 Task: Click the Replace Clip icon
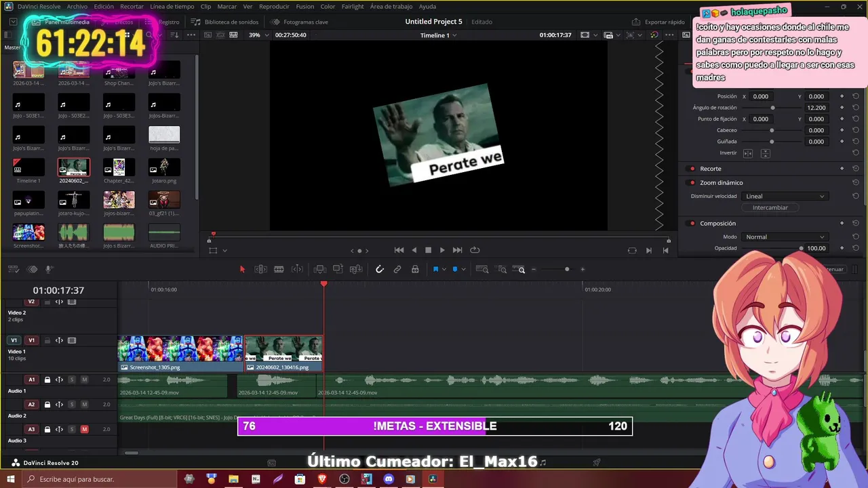(356, 269)
